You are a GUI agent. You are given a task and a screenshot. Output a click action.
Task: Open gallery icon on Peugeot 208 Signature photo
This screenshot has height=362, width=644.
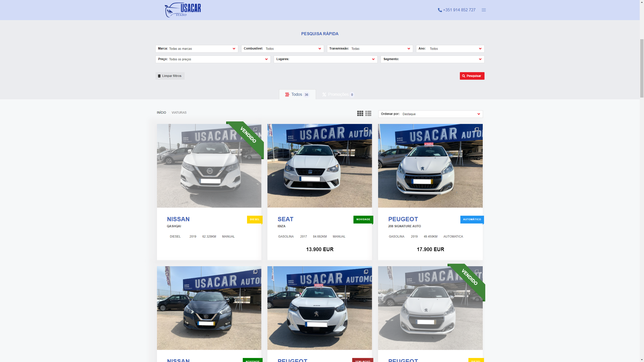(x=477, y=129)
